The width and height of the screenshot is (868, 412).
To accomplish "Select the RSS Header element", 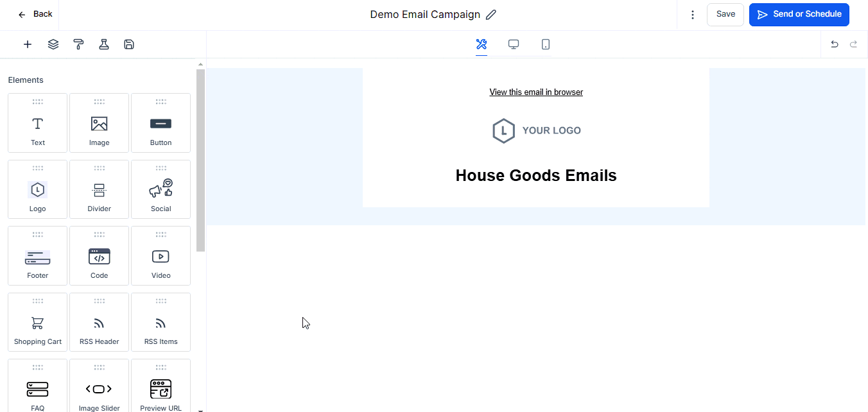I will coord(100,322).
